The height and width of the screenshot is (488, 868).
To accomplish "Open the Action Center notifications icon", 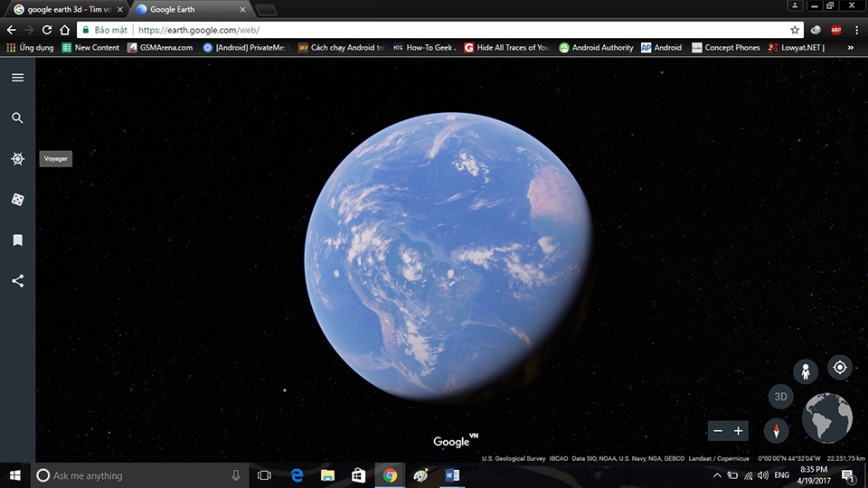I will pyautogui.click(x=848, y=475).
